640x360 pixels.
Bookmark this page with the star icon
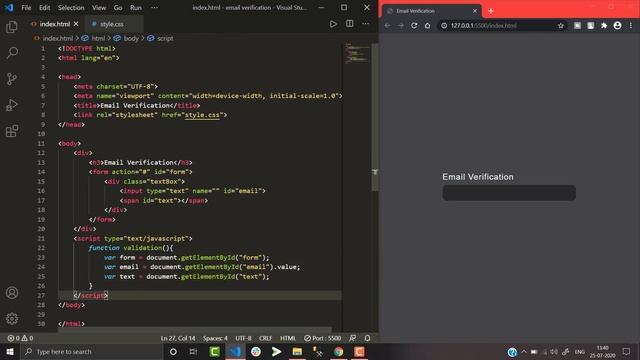(561, 25)
